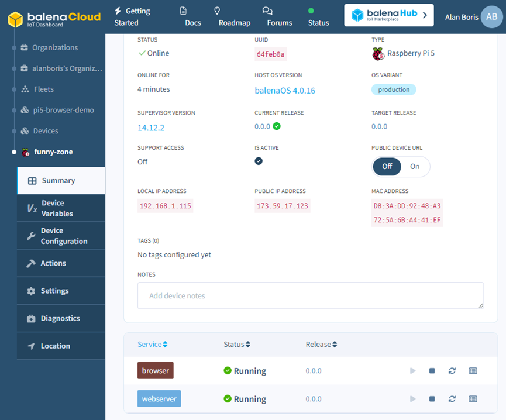Sort table by Release column
Viewport: 506px width, 420px height.
321,344
